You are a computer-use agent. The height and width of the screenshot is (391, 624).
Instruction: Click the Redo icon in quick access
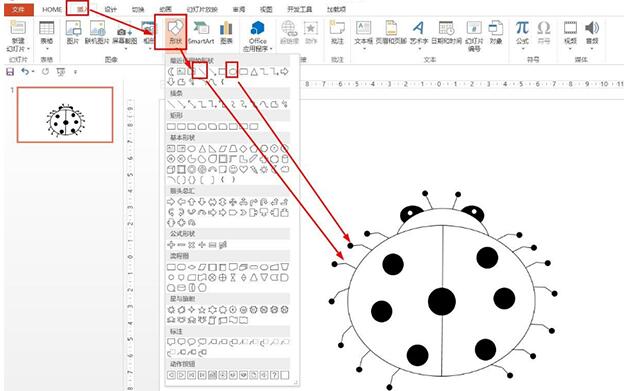(45, 72)
